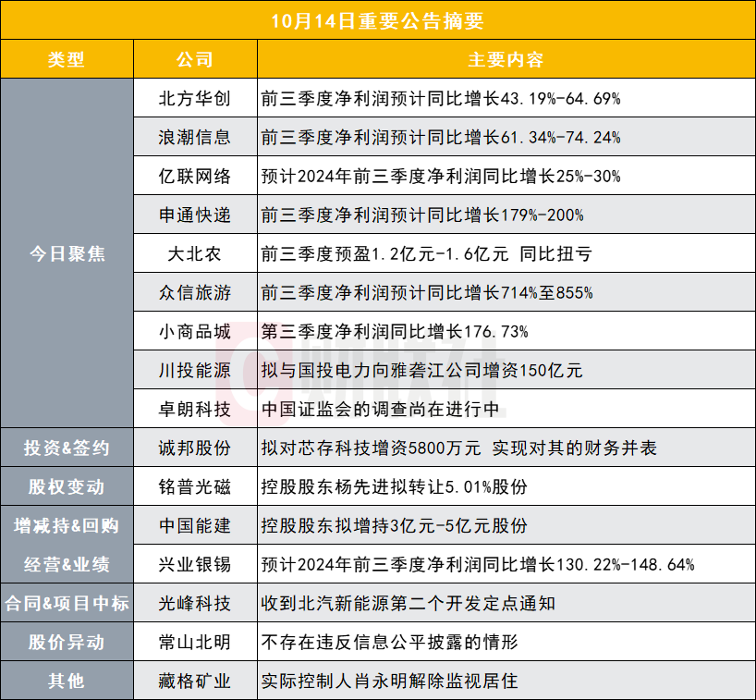Image resolution: width=756 pixels, height=700 pixels.
Task: Select the 其他 category cell
Action: [67, 681]
